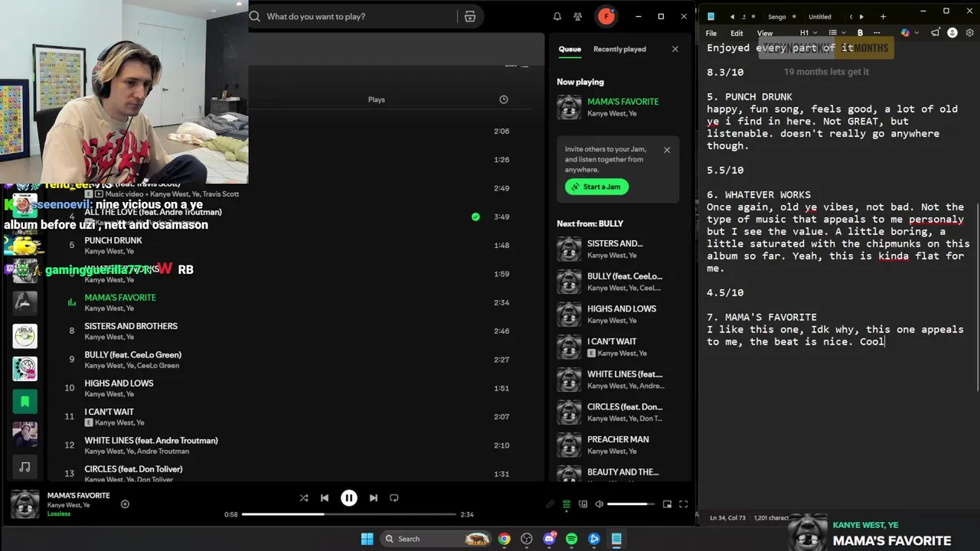Open Notepad settings gear
The height and width of the screenshot is (551, 980).
970,33
